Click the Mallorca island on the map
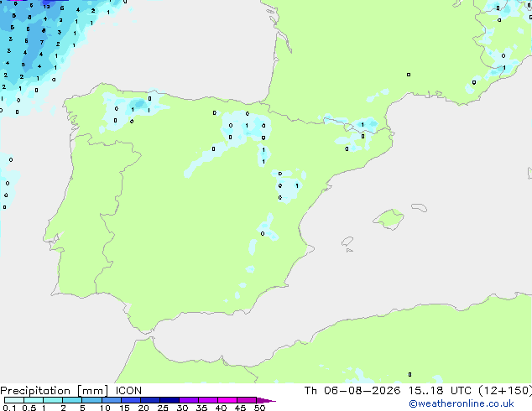 [x=389, y=219]
